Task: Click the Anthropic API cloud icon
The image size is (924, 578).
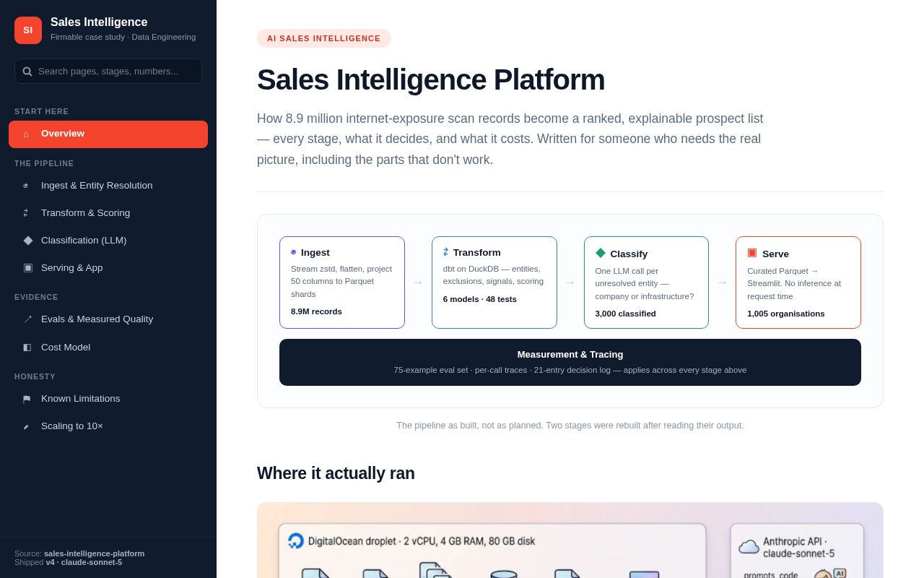Action: click(749, 546)
